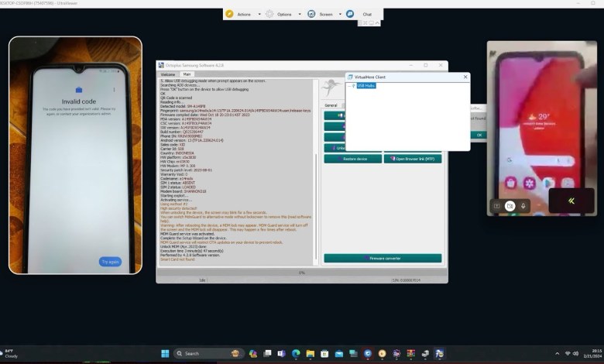Open the UltraViewer Chat panel
The height and width of the screenshot is (364, 604).
click(367, 14)
